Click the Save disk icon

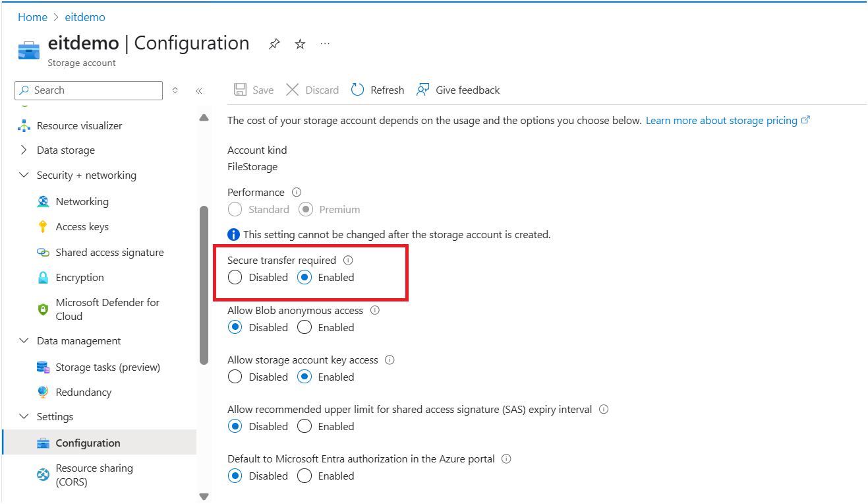(x=241, y=90)
